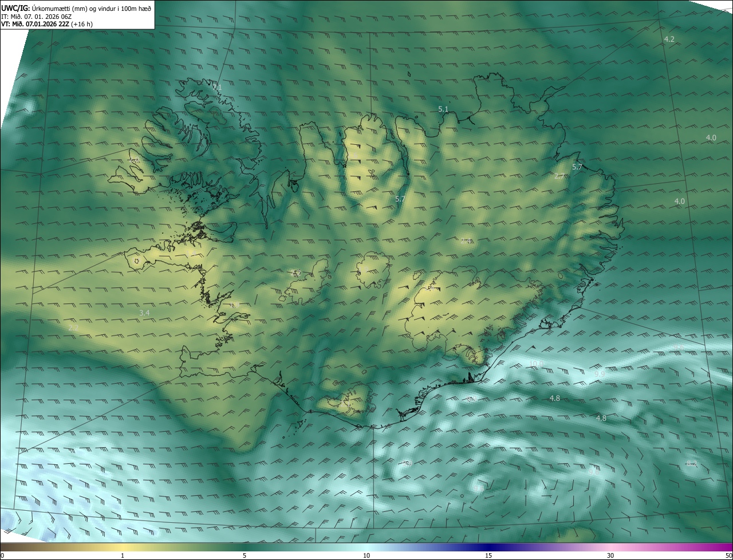Click the 4.2 value on the map

tap(669, 39)
